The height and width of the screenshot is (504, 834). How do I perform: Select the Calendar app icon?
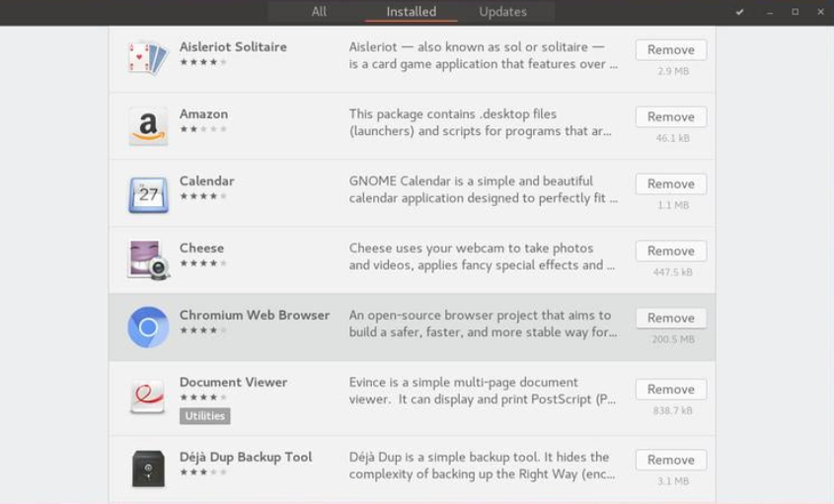(x=148, y=194)
